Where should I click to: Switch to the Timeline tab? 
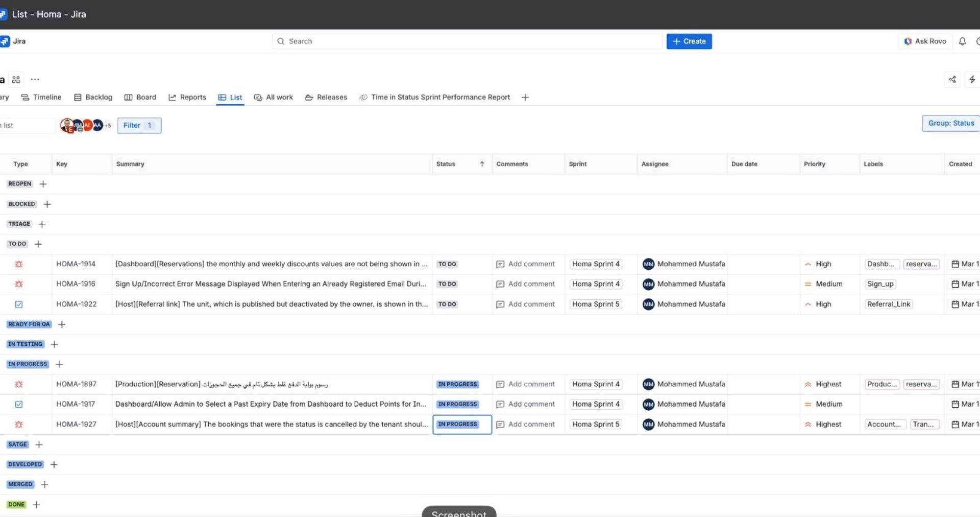pos(41,97)
